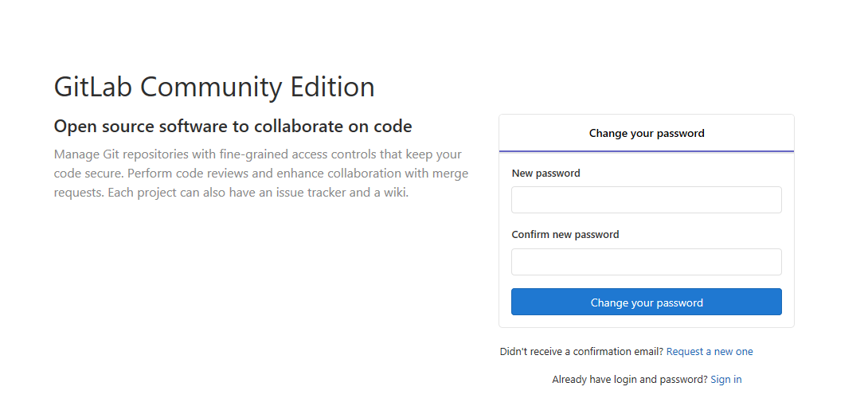The width and height of the screenshot is (868, 406).
Task: Open the Request a new one link
Action: (x=709, y=351)
